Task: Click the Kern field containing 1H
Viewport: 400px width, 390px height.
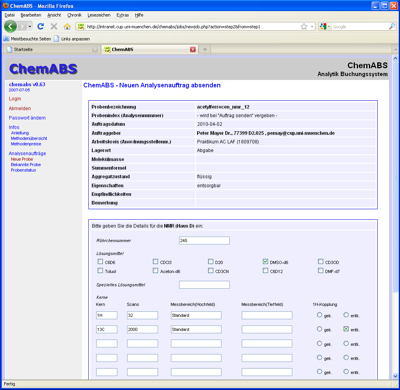Action: click(x=107, y=315)
